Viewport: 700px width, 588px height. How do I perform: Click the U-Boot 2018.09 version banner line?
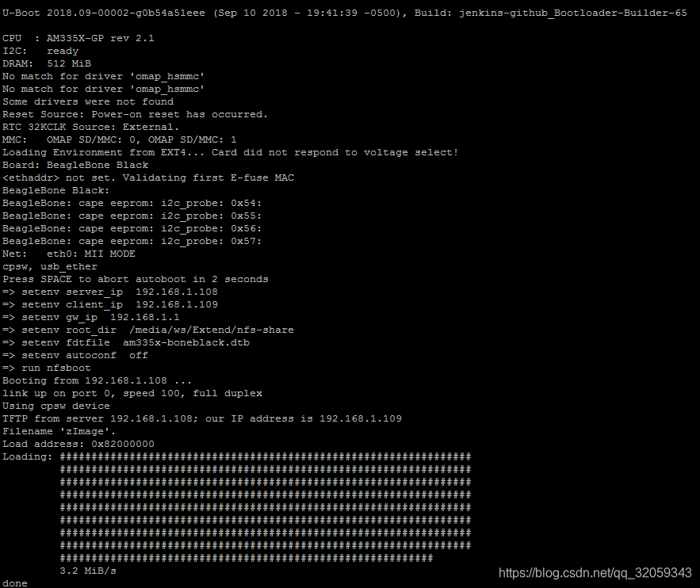click(344, 13)
